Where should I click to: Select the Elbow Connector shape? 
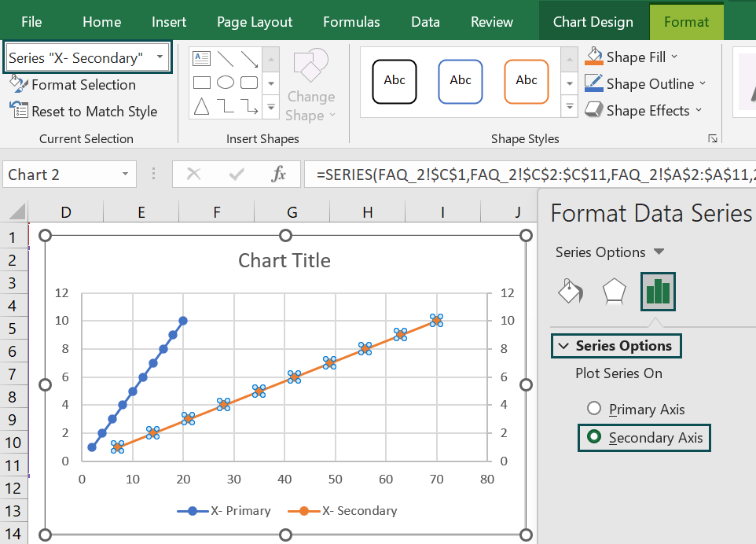(226, 105)
